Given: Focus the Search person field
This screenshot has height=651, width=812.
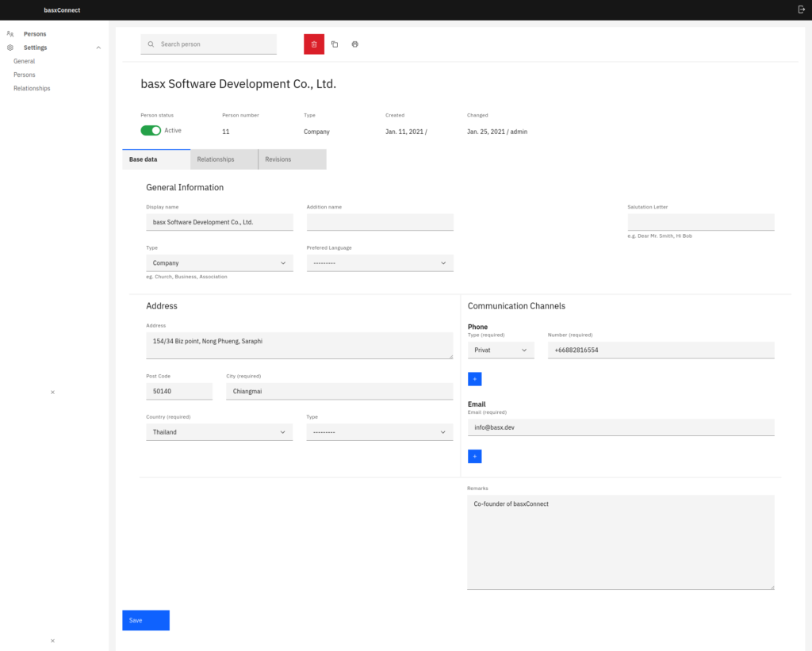Looking at the screenshot, I should [209, 44].
